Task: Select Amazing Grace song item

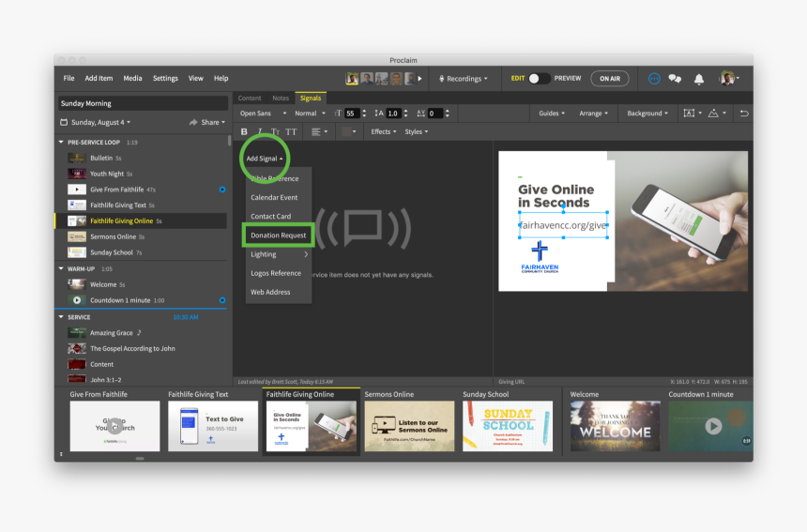Action: click(141, 333)
